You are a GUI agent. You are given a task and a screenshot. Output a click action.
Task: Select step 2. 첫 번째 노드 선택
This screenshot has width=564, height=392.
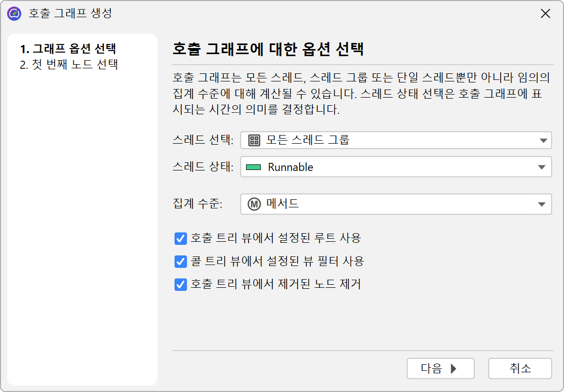point(69,65)
